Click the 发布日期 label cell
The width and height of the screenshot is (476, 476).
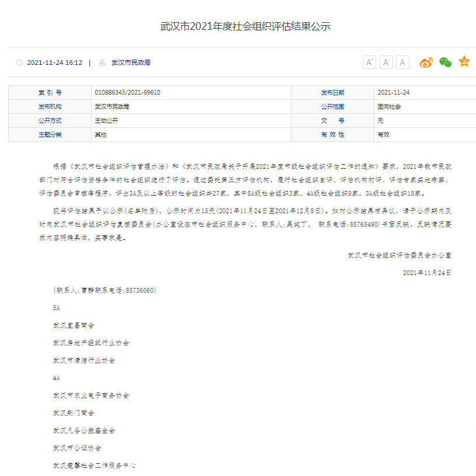point(333,93)
